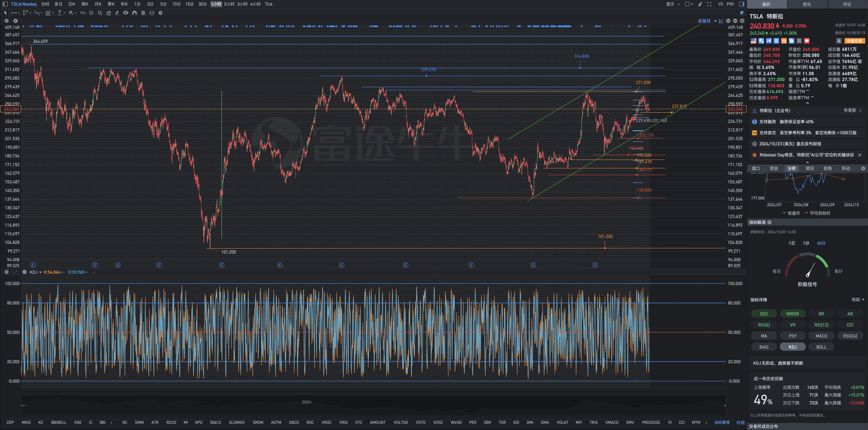Open the 资讯 news tab
The image size is (868, 430).
pyautogui.click(x=807, y=4)
